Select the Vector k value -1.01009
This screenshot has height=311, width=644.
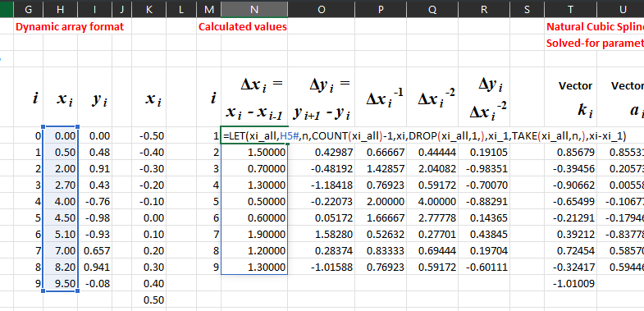[571, 284]
